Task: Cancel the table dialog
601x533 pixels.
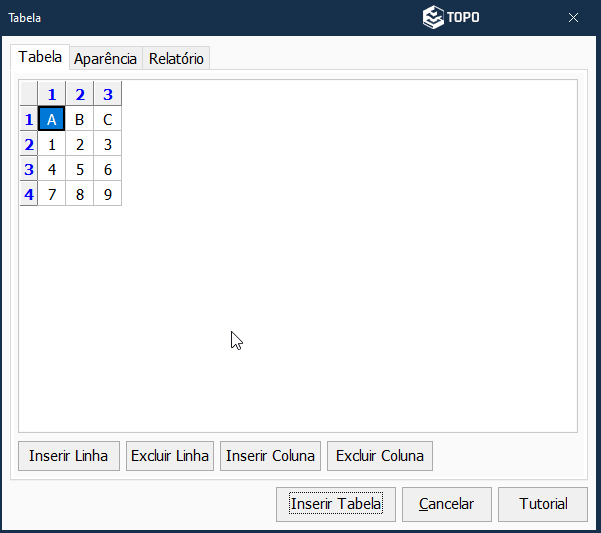Action: [x=446, y=504]
